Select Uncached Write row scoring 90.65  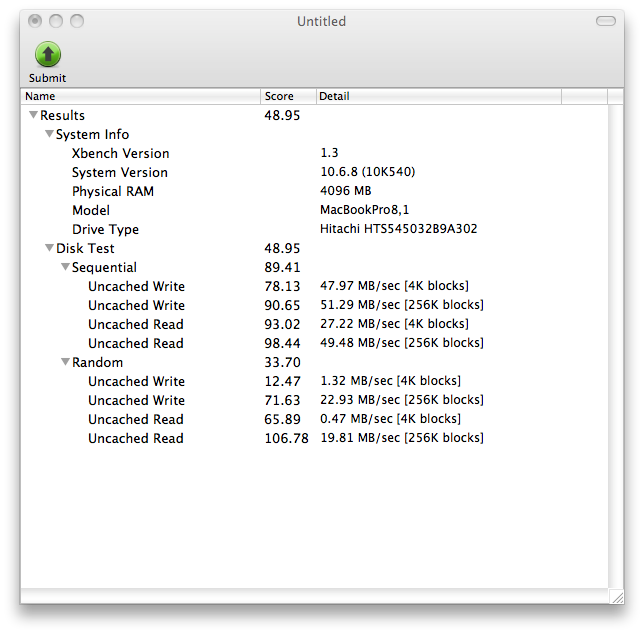[314, 305]
